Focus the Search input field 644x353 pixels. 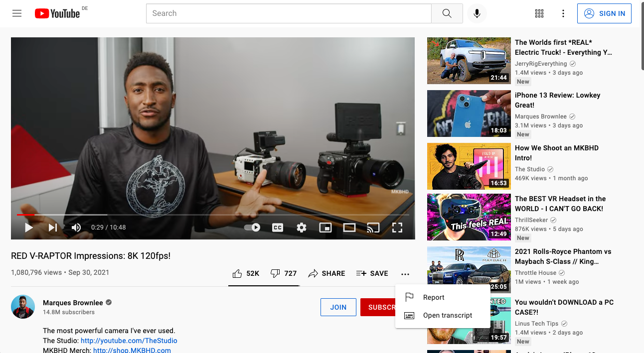tap(289, 13)
